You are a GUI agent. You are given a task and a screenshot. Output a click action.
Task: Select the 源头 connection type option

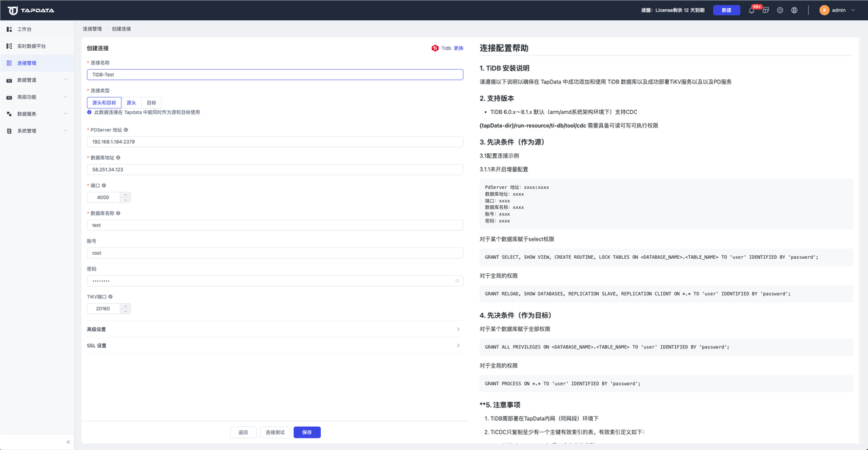[x=130, y=102]
